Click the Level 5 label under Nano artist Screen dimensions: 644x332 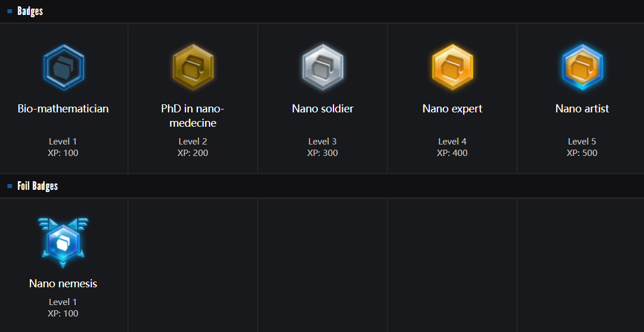point(582,142)
